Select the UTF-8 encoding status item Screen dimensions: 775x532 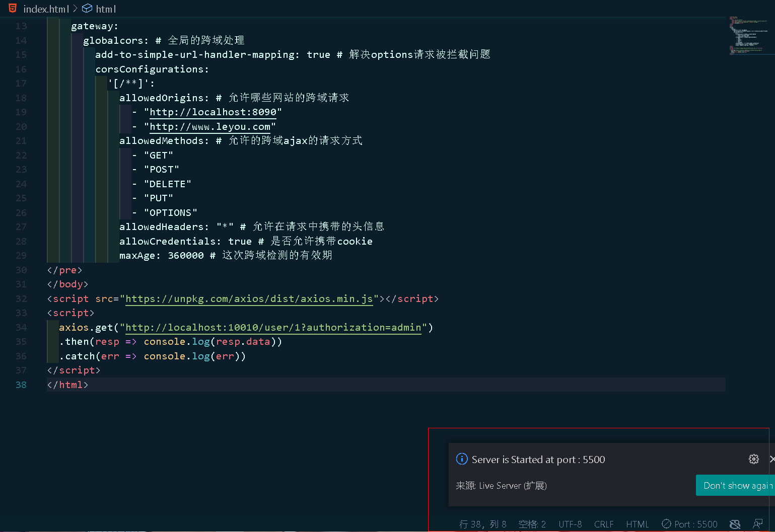pyautogui.click(x=570, y=524)
